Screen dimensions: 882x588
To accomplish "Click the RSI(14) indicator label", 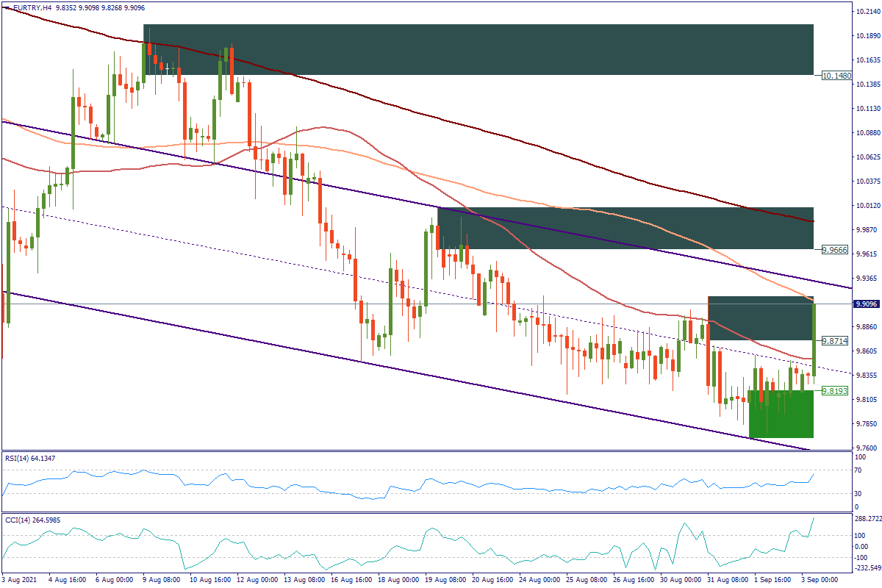I will [31, 459].
